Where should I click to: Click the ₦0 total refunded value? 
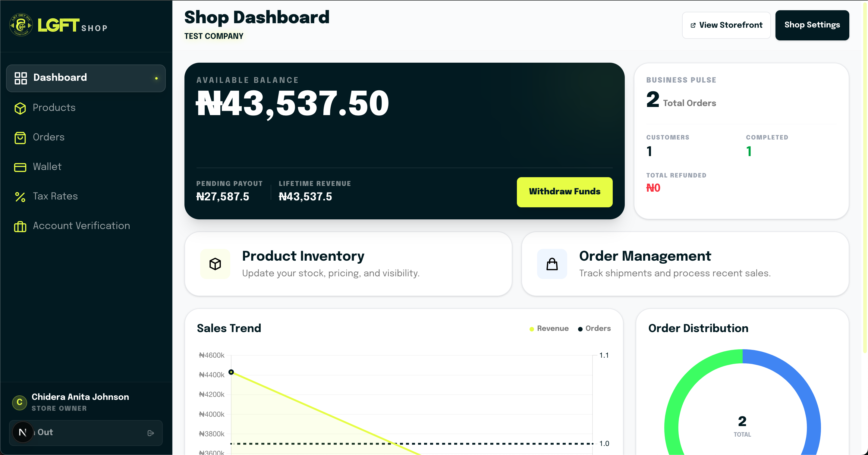(x=653, y=188)
